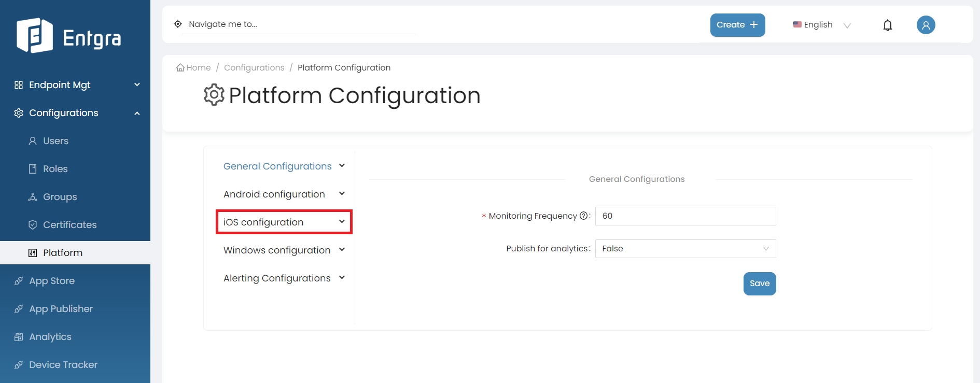Go to the Configurations breadcrumb link
Screen dimensions: 980x383
(254, 68)
